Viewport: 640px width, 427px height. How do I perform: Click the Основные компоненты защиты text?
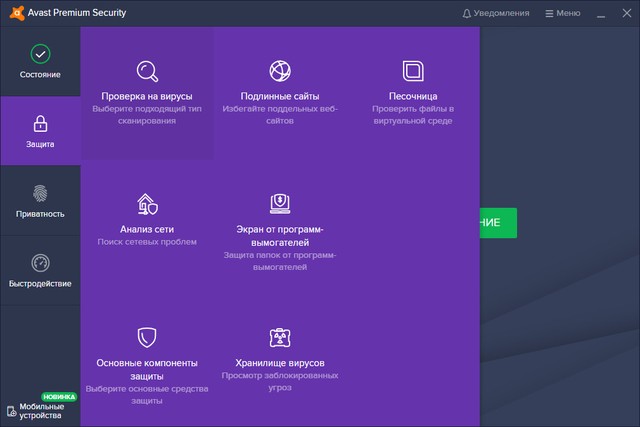tap(147, 368)
